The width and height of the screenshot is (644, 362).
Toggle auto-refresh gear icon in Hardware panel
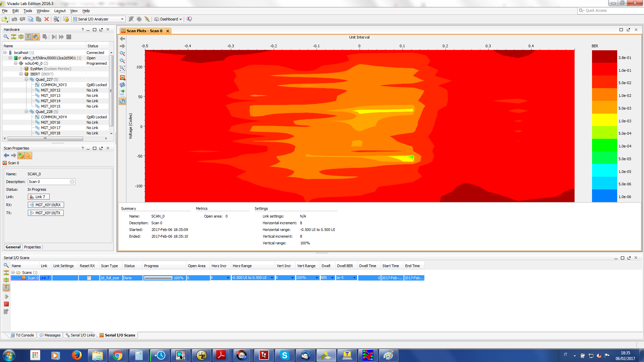tap(36, 37)
